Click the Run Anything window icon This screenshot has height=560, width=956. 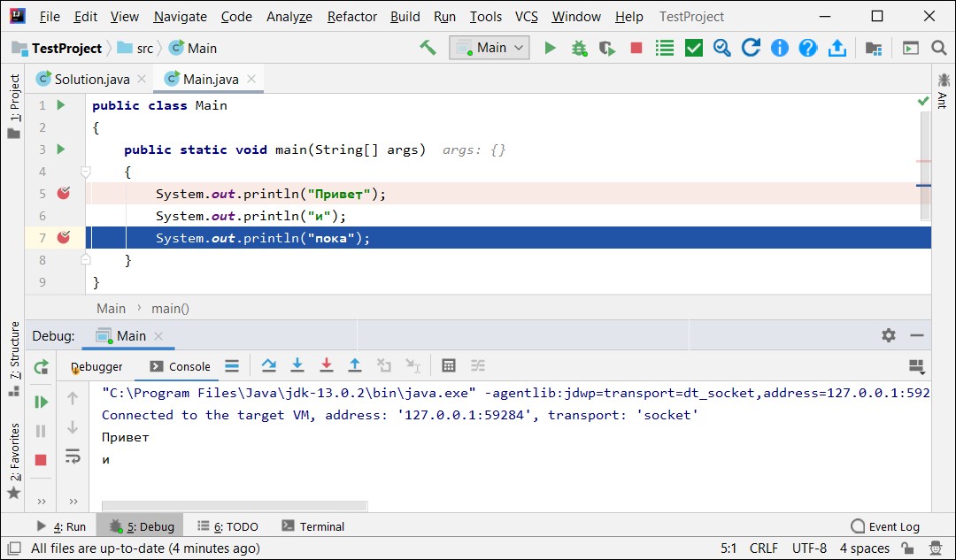[910, 48]
